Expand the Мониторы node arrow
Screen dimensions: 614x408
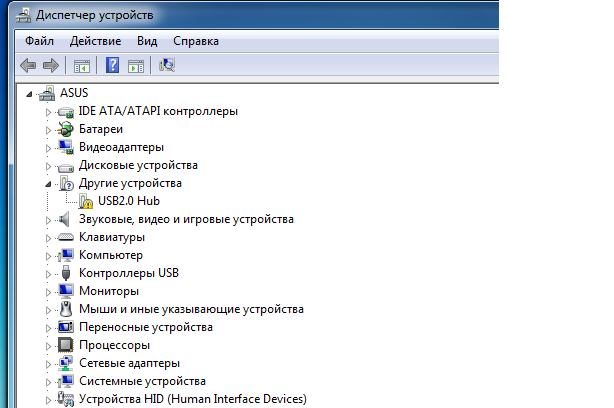(48, 292)
